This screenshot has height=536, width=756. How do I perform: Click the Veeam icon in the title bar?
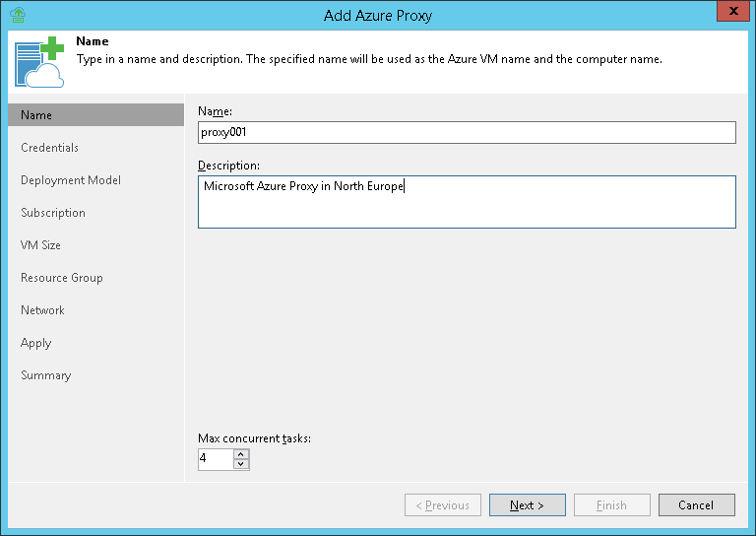[x=17, y=15]
